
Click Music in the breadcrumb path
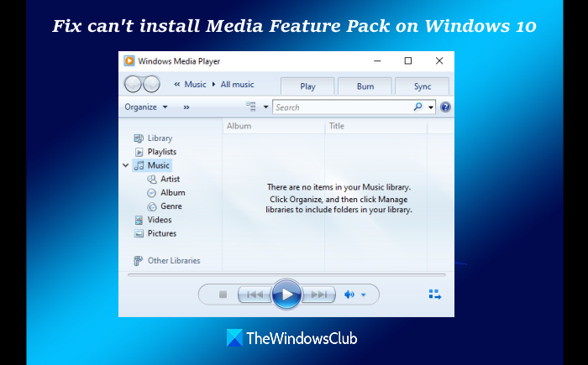(x=196, y=84)
